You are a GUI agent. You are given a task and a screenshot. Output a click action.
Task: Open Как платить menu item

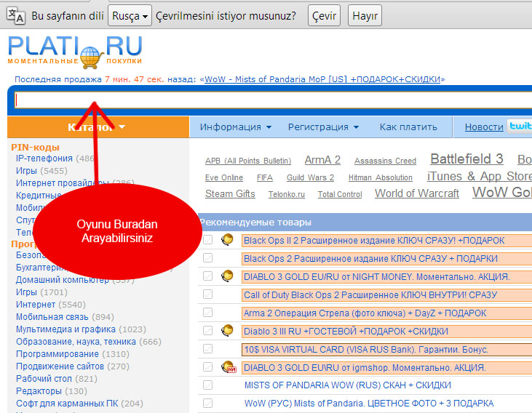(408, 127)
